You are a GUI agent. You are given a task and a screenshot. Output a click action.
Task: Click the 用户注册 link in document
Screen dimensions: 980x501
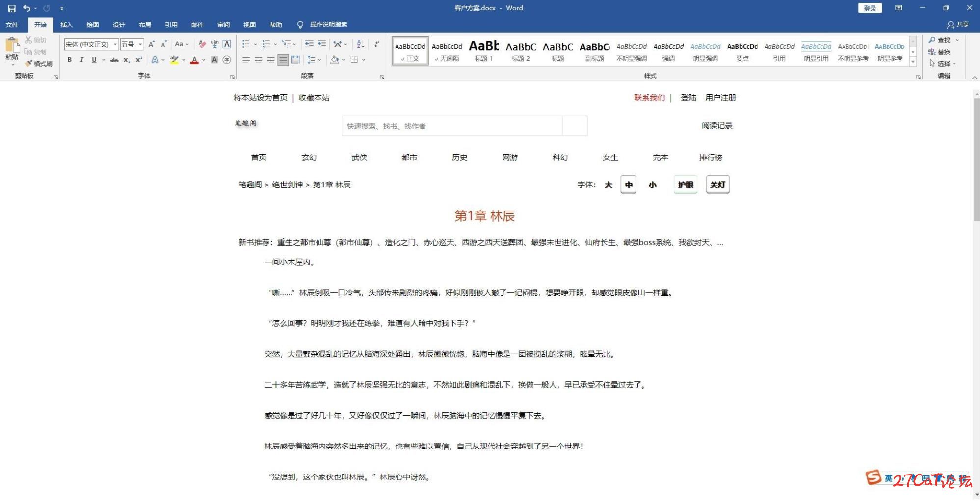(720, 98)
